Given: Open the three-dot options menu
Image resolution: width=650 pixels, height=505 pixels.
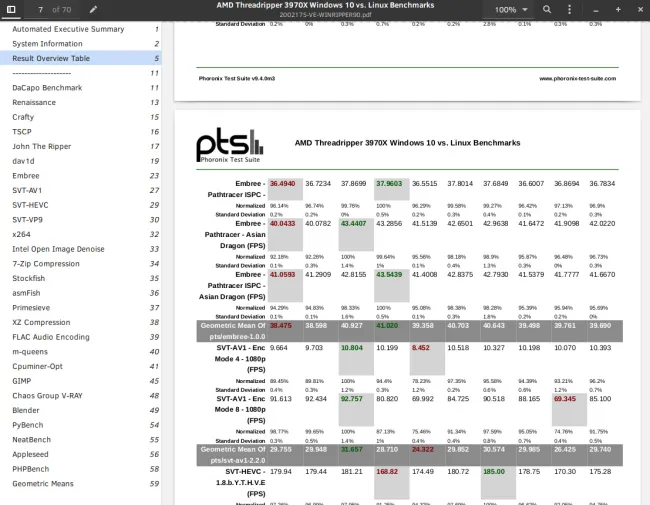Looking at the screenshot, I should [x=569, y=9].
